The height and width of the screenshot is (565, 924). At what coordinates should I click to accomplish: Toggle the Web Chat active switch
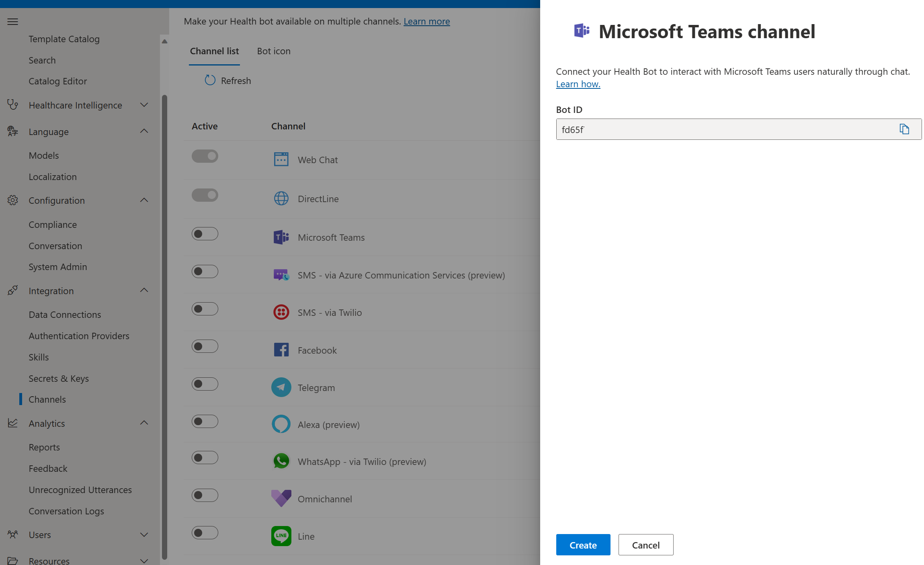pyautogui.click(x=205, y=156)
